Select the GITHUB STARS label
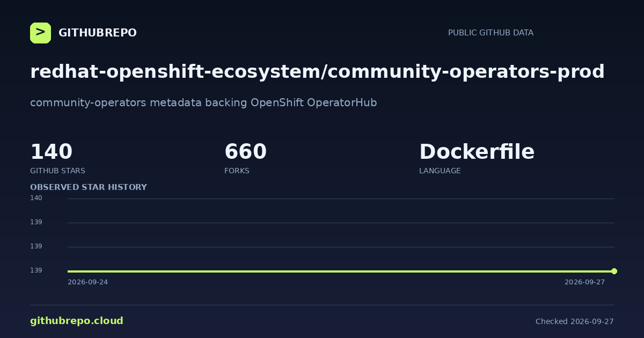Screen dimensions: 644x338 pos(57,171)
